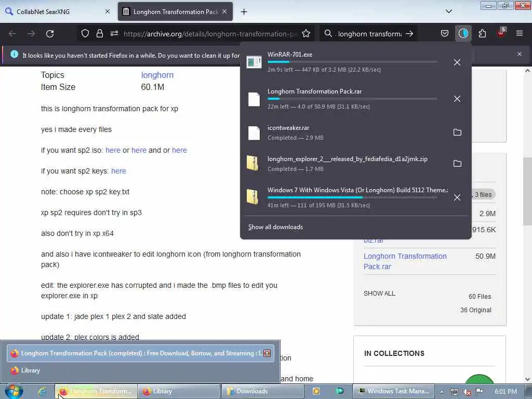Click the site security padlock icon
This screenshot has height=399, width=532.
(x=99, y=33)
